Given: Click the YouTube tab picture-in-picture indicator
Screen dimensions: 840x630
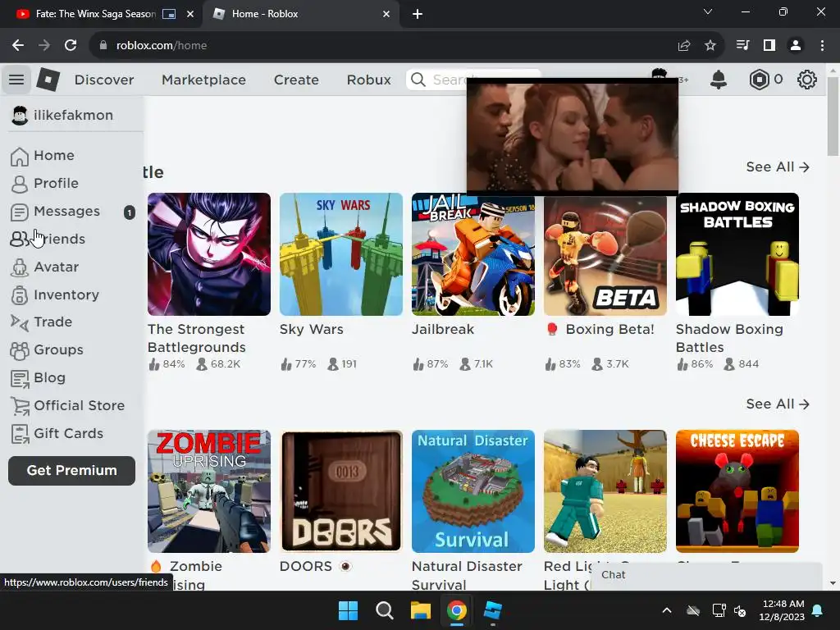Looking at the screenshot, I should tap(169, 14).
